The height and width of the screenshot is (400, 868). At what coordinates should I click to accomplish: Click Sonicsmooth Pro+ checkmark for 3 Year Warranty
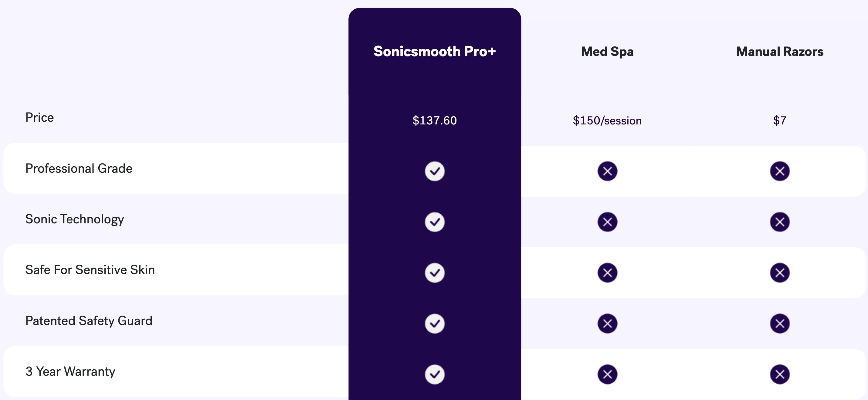pos(435,374)
